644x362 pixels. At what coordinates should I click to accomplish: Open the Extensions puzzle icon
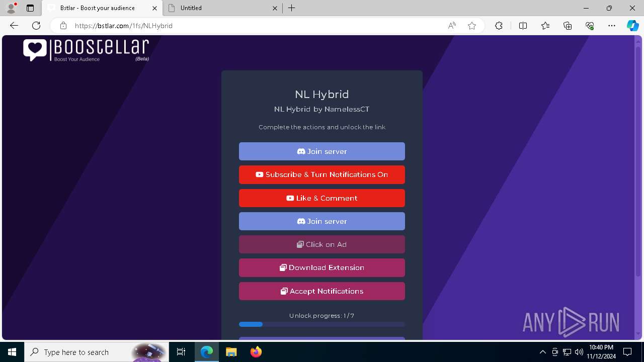click(x=499, y=26)
